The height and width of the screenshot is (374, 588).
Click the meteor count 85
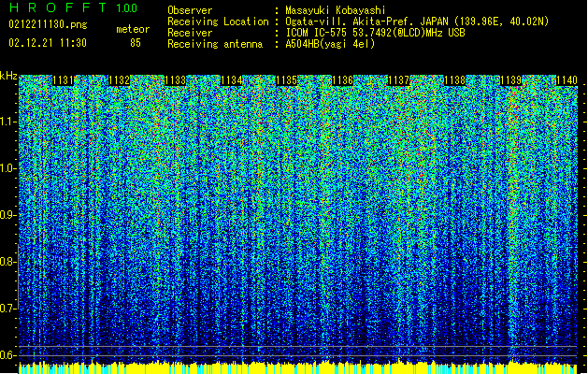[136, 43]
